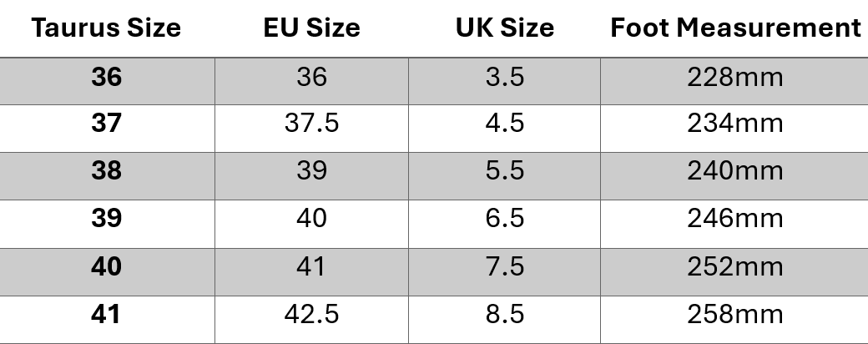Click the 258mm foot measurement cell

tap(734, 315)
